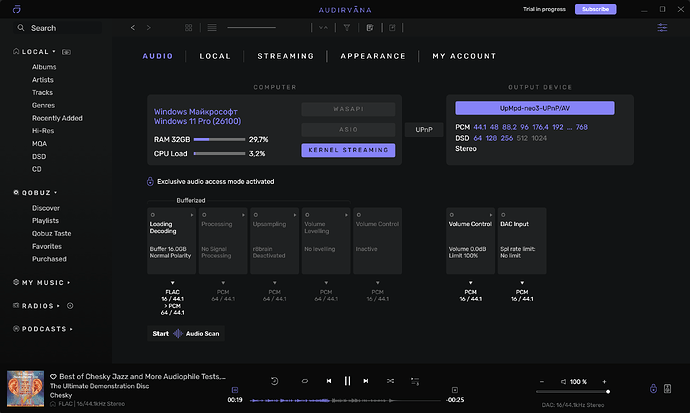The width and height of the screenshot is (690, 413).
Task: Click the export/share icon in toolbar
Action: (x=392, y=28)
